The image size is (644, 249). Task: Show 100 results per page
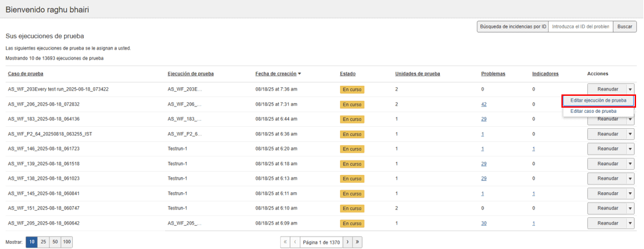67,242
